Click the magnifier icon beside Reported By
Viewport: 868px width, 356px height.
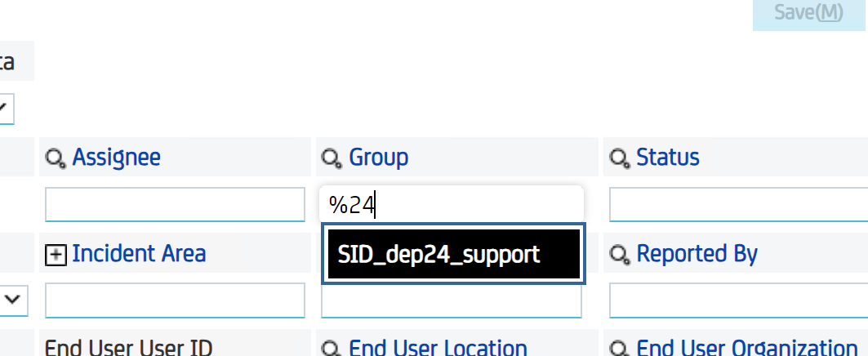pos(619,256)
